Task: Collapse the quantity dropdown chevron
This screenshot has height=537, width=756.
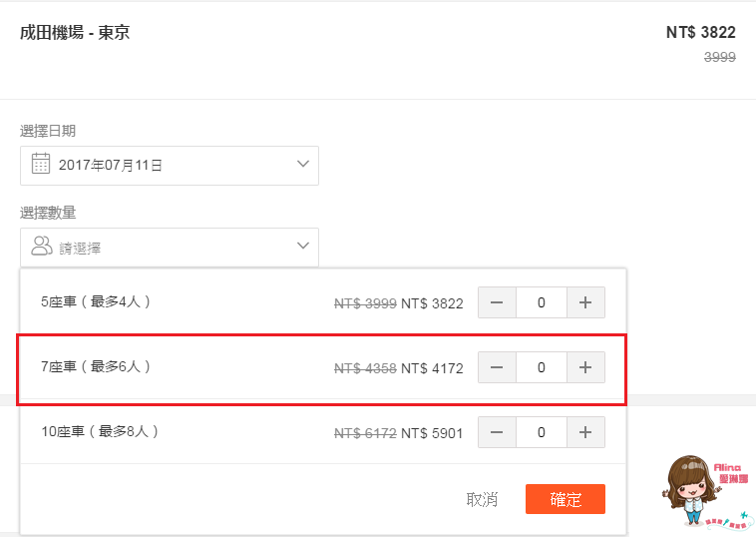Action: tap(303, 246)
